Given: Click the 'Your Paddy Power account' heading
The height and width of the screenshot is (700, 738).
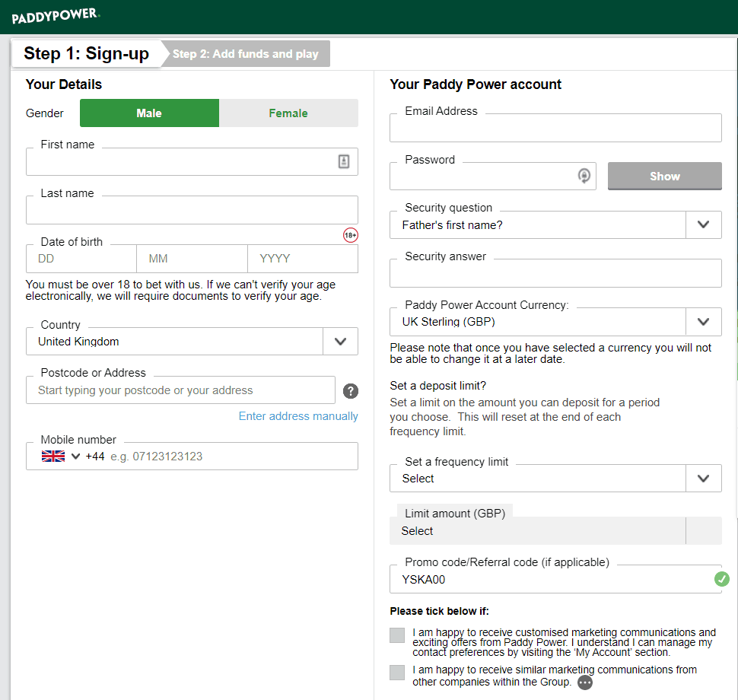Looking at the screenshot, I should pos(476,84).
